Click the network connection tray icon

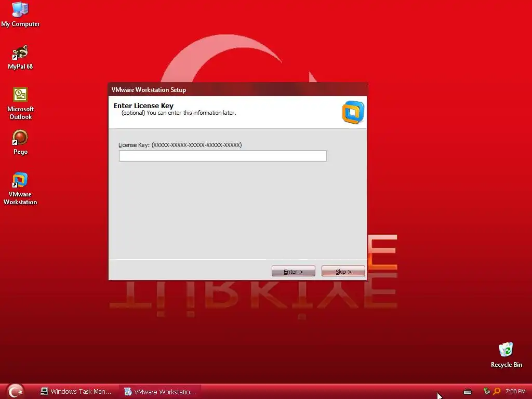(486, 391)
